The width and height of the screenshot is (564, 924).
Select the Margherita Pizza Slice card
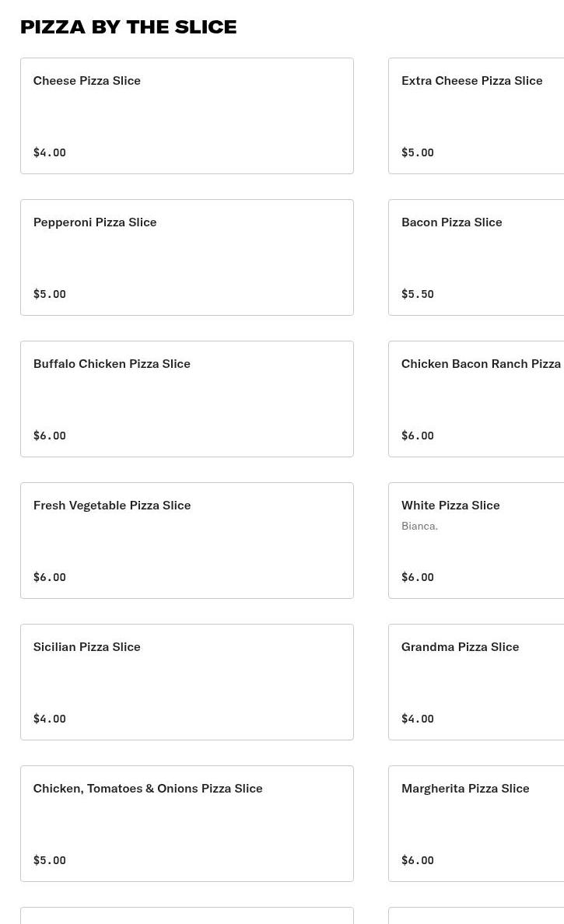click(476, 823)
